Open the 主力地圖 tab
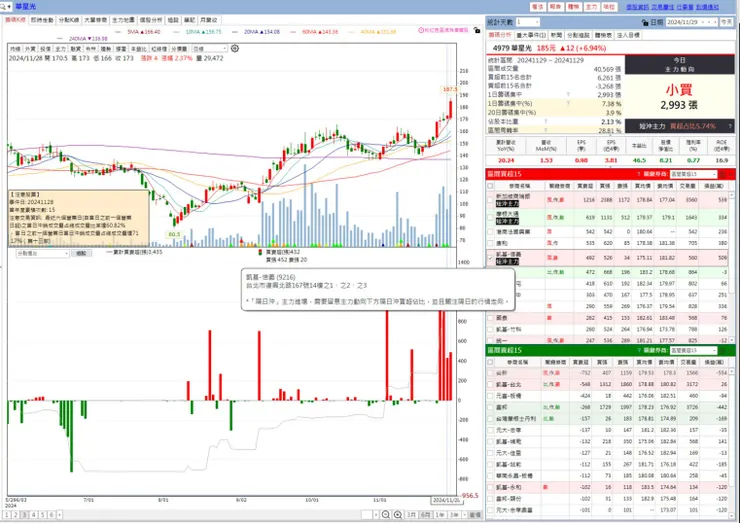The width and height of the screenshot is (740, 523). pyautogui.click(x=123, y=20)
